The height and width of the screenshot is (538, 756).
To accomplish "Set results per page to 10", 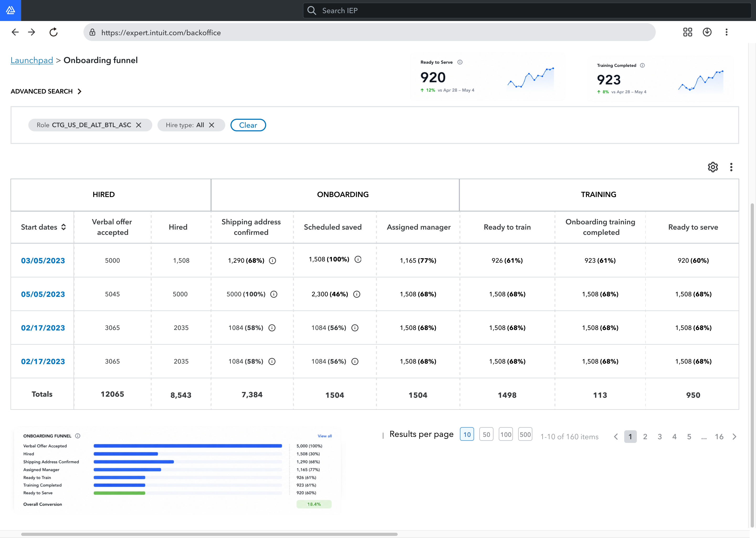I will tap(467, 434).
